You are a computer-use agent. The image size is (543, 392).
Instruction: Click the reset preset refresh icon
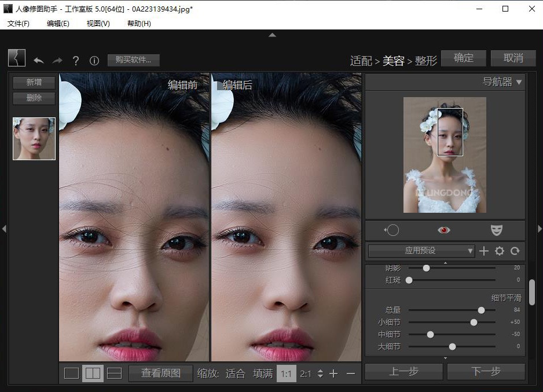pyautogui.click(x=515, y=251)
